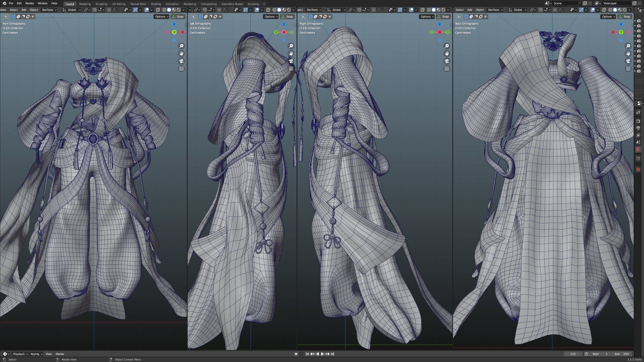This screenshot has height=362, width=644.
Task: Click the Blender logo icon
Action: [4, 3]
